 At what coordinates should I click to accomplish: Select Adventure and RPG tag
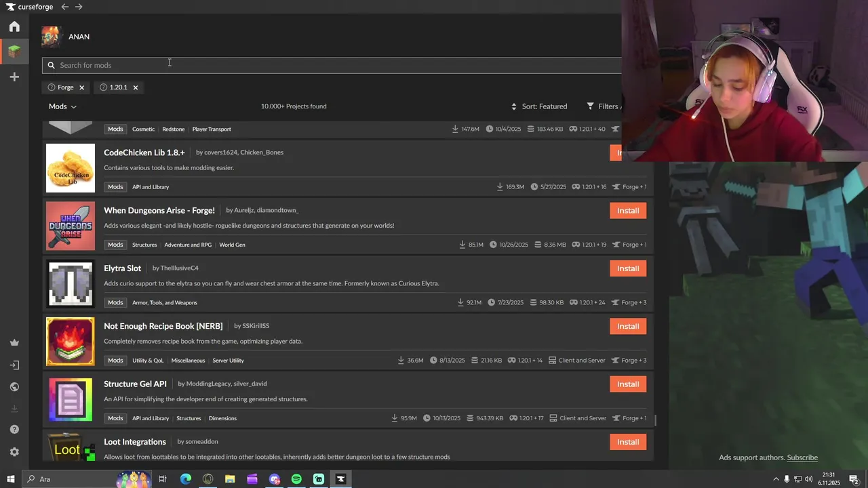pyautogui.click(x=188, y=245)
